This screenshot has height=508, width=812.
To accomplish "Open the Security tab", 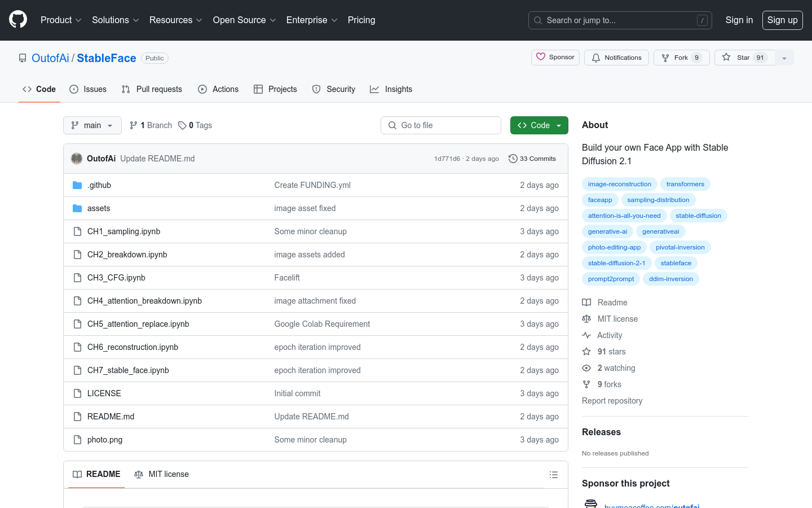I will click(x=334, y=89).
